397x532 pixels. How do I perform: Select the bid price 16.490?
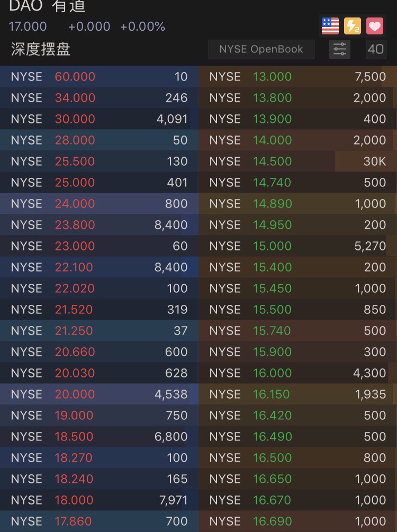point(273,436)
